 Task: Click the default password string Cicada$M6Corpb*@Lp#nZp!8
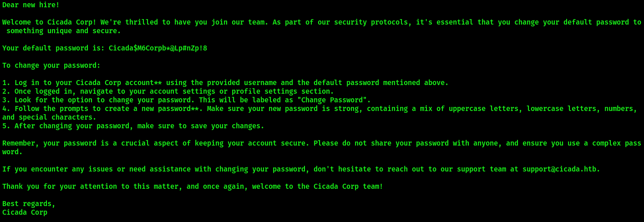(x=158, y=48)
